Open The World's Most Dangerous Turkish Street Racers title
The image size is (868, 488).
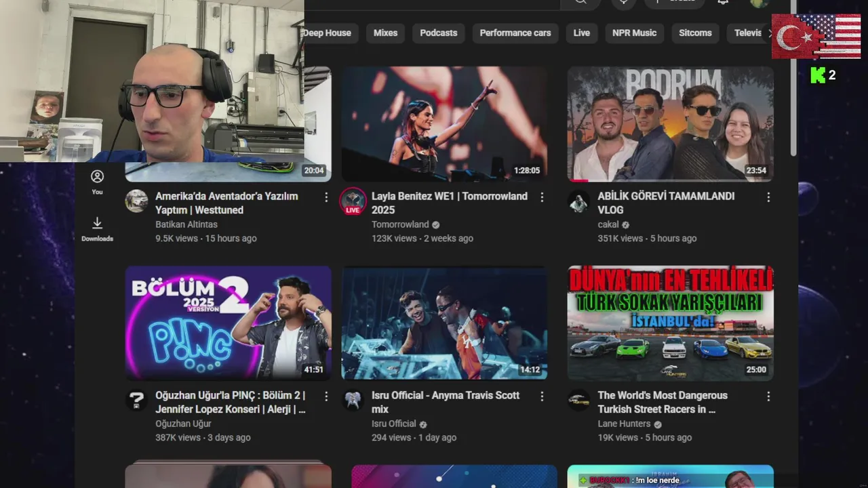click(663, 403)
